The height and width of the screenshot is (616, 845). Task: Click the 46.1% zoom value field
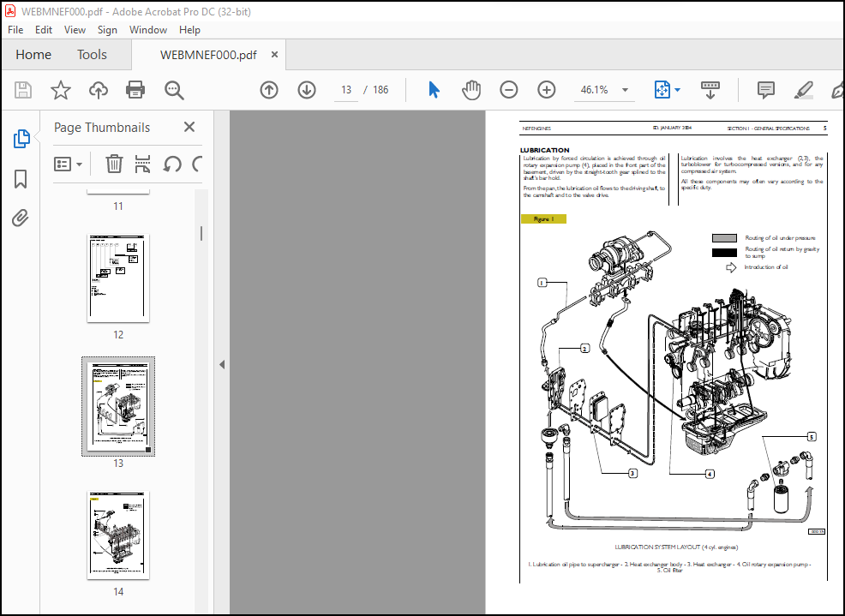pyautogui.click(x=595, y=90)
